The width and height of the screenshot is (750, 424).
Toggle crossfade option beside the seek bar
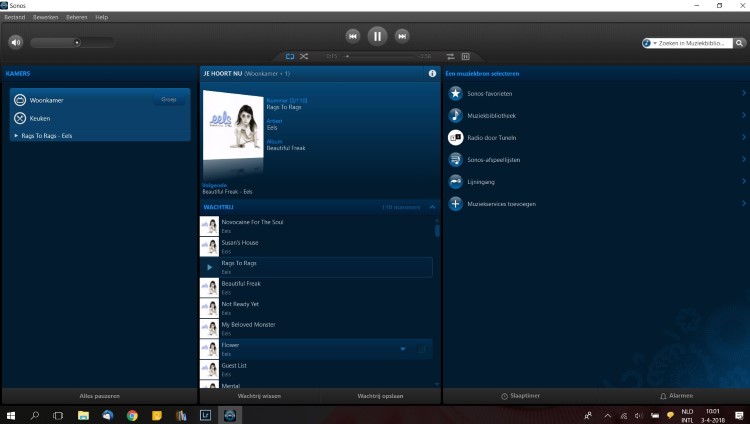click(450, 56)
